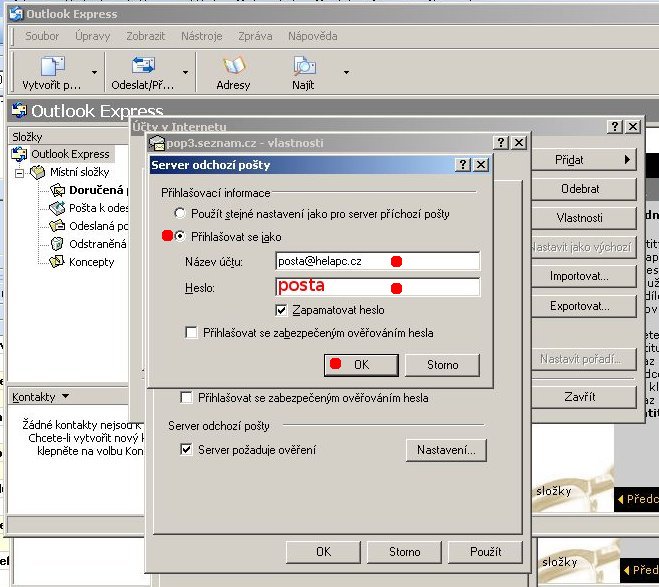
Task: Close the pop3.seznam.cz vlastnosti window
Action: (x=519, y=142)
